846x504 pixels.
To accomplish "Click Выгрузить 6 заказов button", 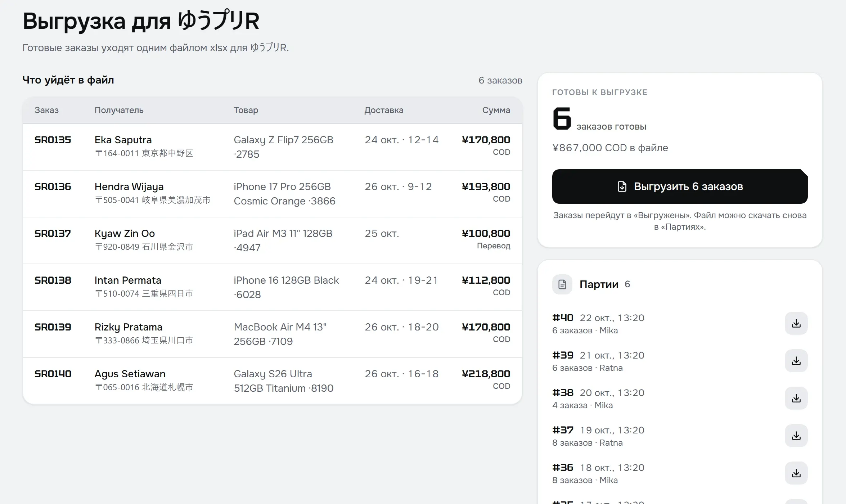I will pos(680,186).
